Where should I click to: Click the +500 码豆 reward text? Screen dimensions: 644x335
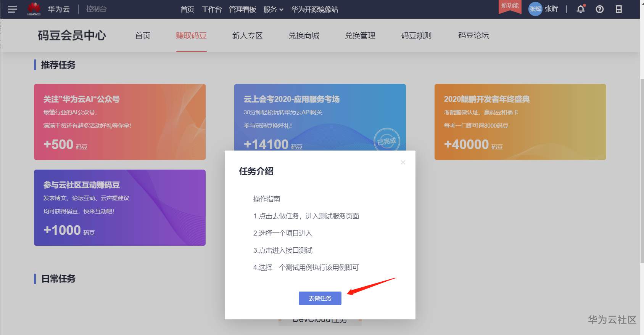click(x=65, y=144)
